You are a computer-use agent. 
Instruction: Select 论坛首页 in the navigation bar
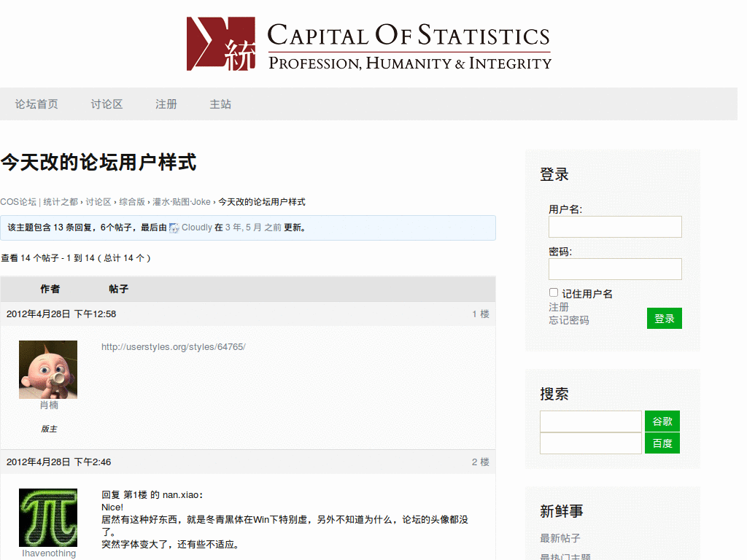37,104
